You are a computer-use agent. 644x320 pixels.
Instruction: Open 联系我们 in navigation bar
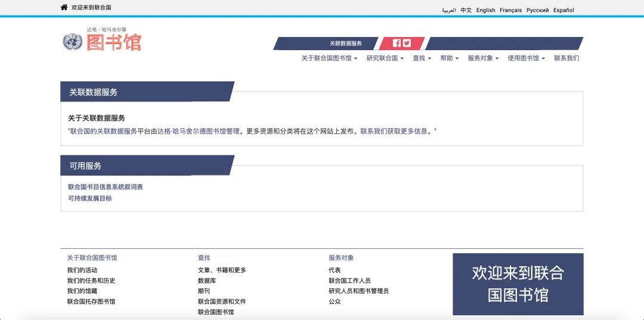[x=566, y=59]
